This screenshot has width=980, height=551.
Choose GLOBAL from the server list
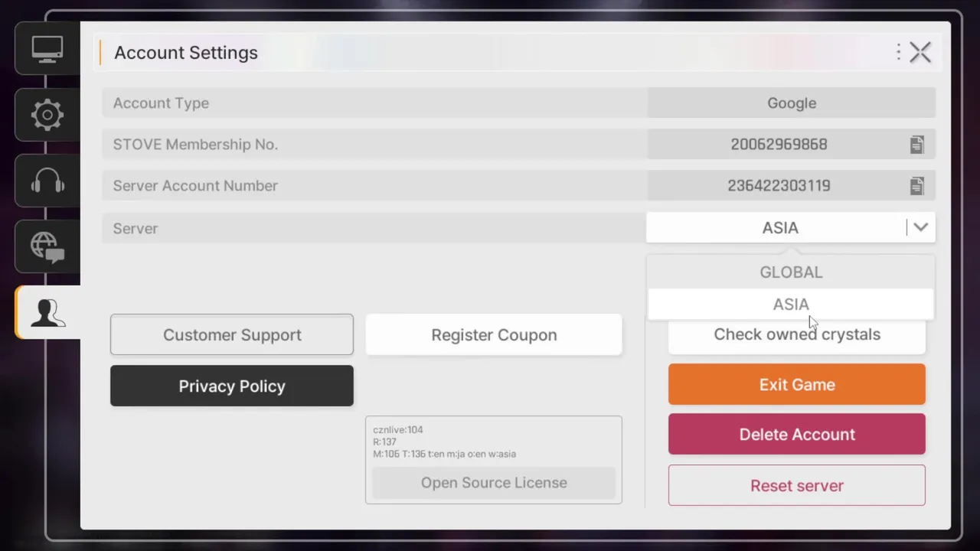click(x=791, y=272)
